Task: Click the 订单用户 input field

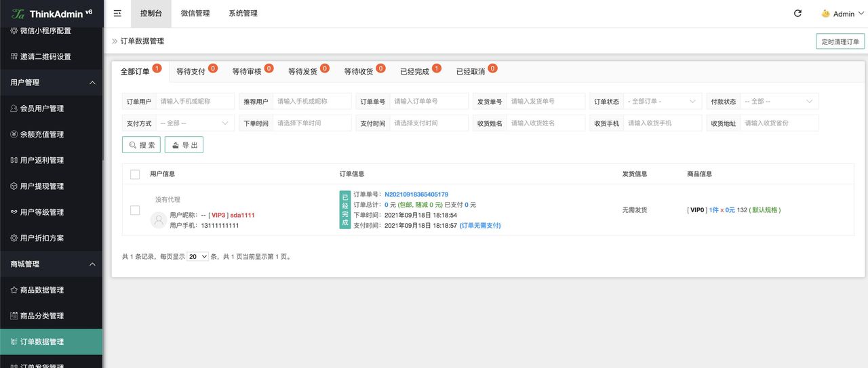Action: (x=195, y=102)
